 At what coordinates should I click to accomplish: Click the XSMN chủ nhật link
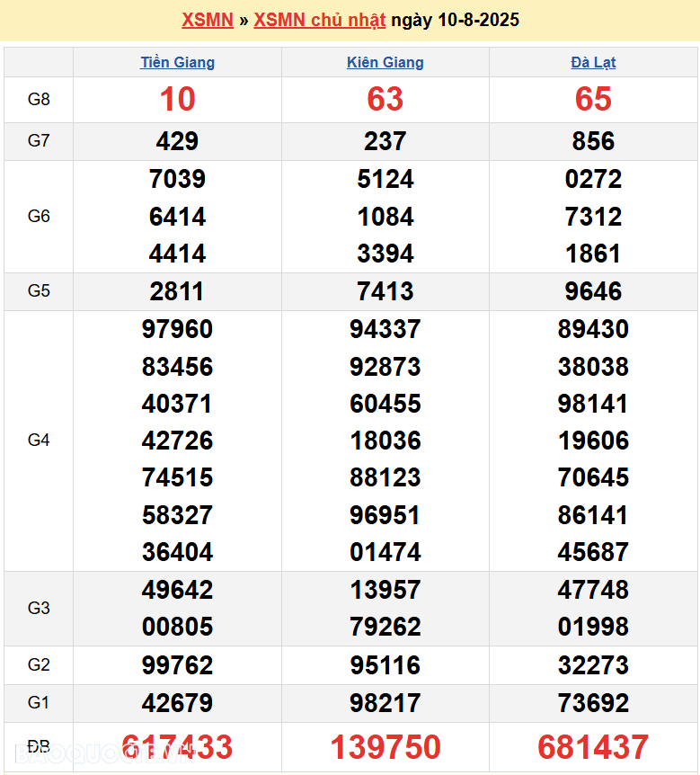(x=320, y=20)
